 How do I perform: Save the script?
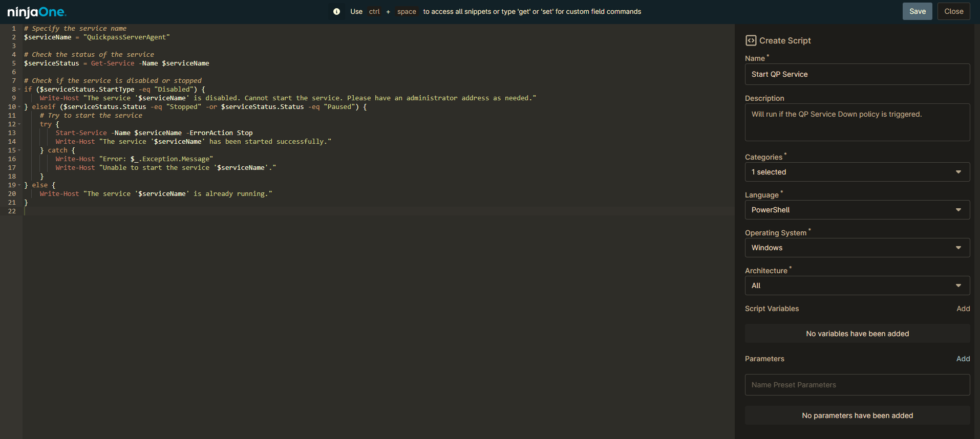point(917,11)
